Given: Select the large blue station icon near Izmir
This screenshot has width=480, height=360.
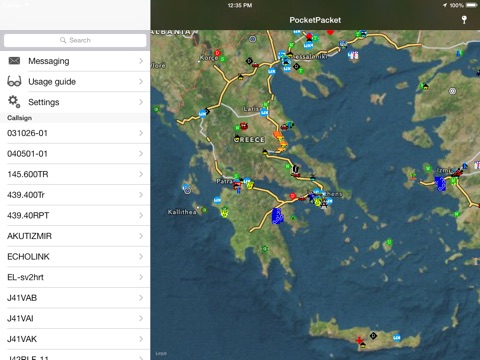Looking at the screenshot, I should [x=440, y=184].
